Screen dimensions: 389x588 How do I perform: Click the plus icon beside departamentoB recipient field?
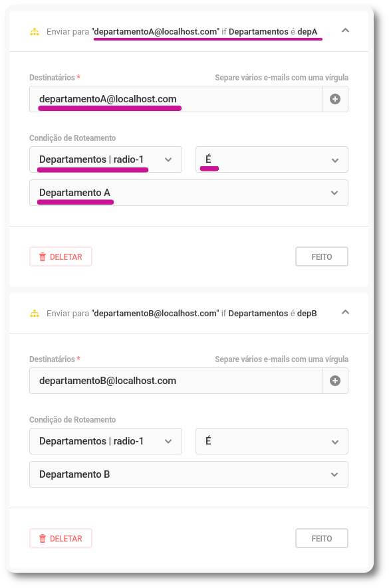335,381
